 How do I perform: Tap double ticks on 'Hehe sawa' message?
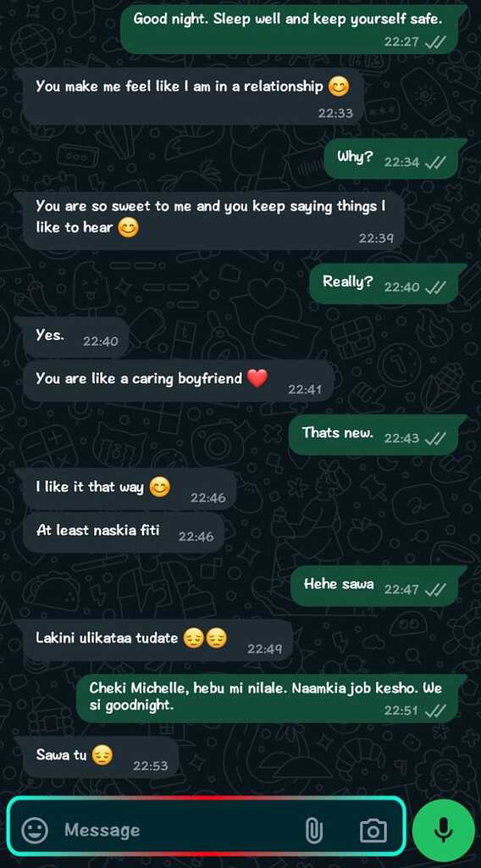click(x=435, y=590)
